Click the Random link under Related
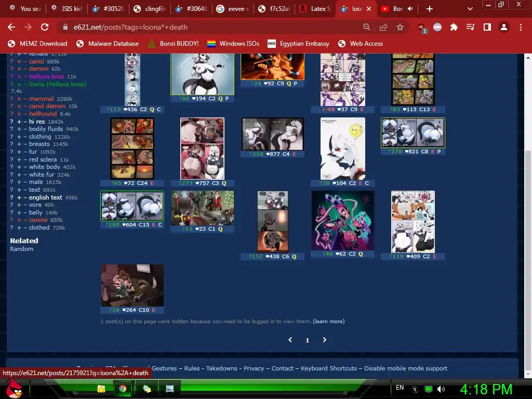This screenshot has height=399, width=532. 21,249
